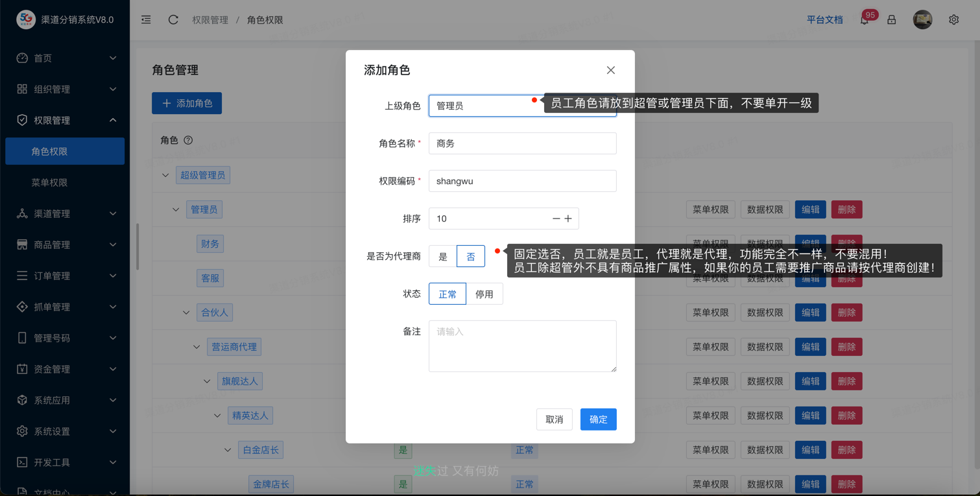Close the 添加角色 dialog with X
The height and width of the screenshot is (496, 980).
point(610,70)
